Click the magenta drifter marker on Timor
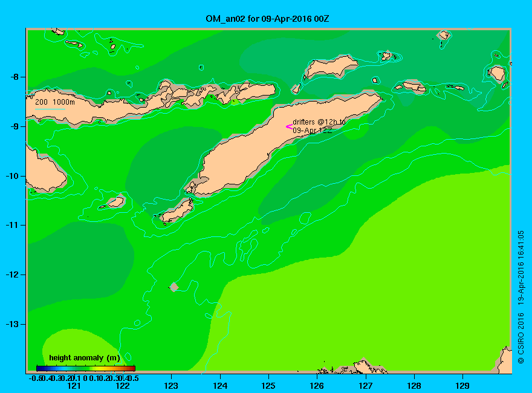 pos(289,126)
